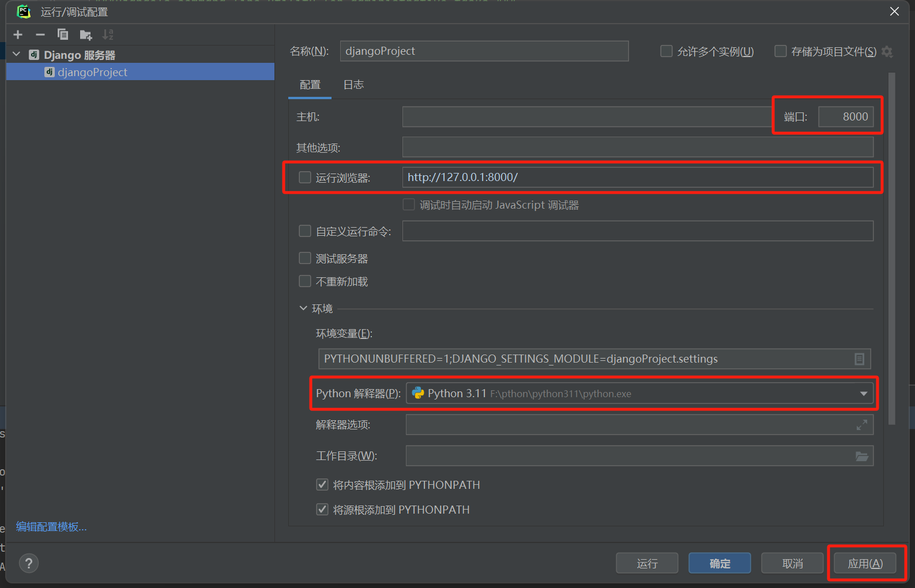915x588 pixels.
Task: Open the store-as-project-file gear settings
Action: tap(887, 52)
